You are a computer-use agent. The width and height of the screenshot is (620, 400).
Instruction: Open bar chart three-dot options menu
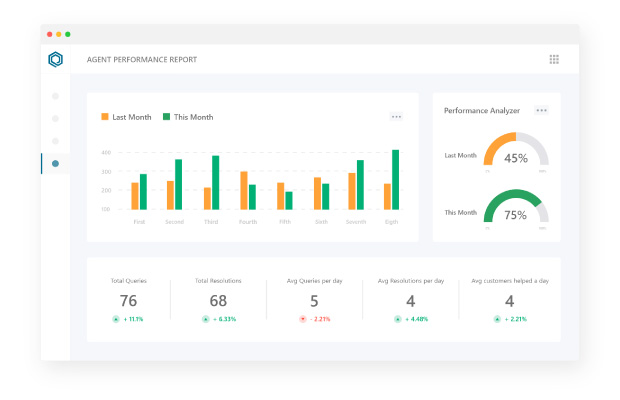[x=396, y=117]
